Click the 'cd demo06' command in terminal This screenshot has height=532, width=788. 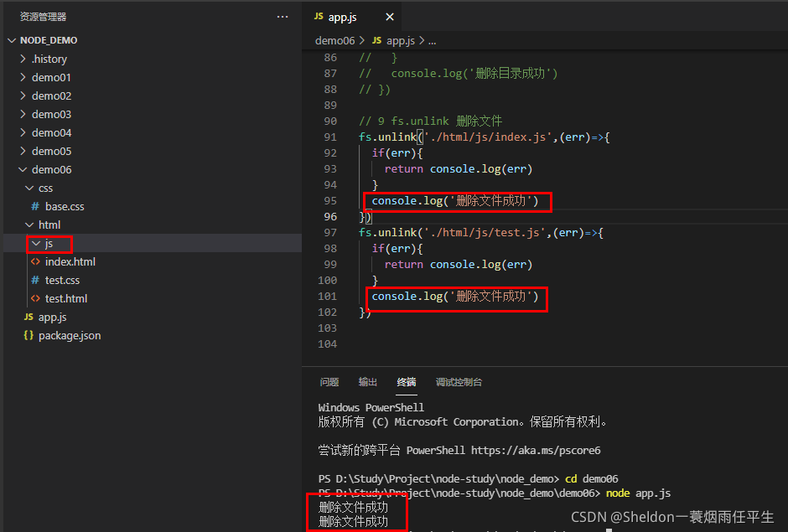pos(592,478)
